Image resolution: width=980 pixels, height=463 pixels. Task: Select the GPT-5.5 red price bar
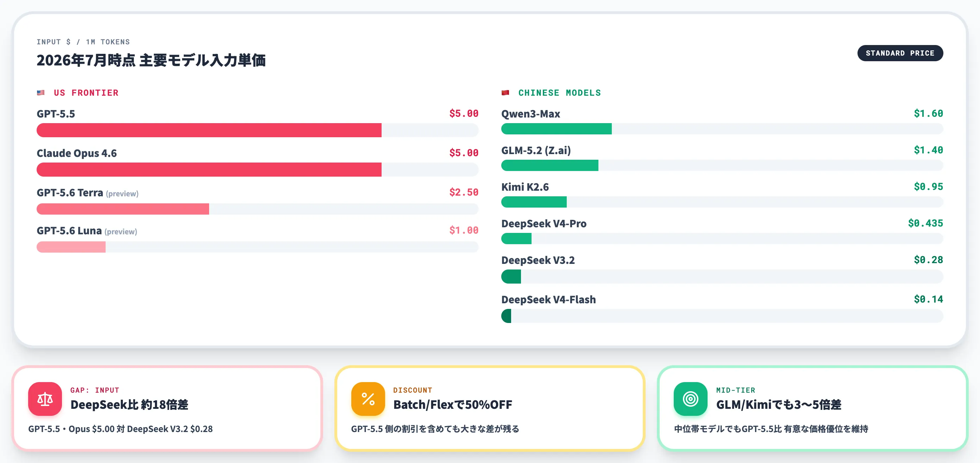tap(209, 130)
